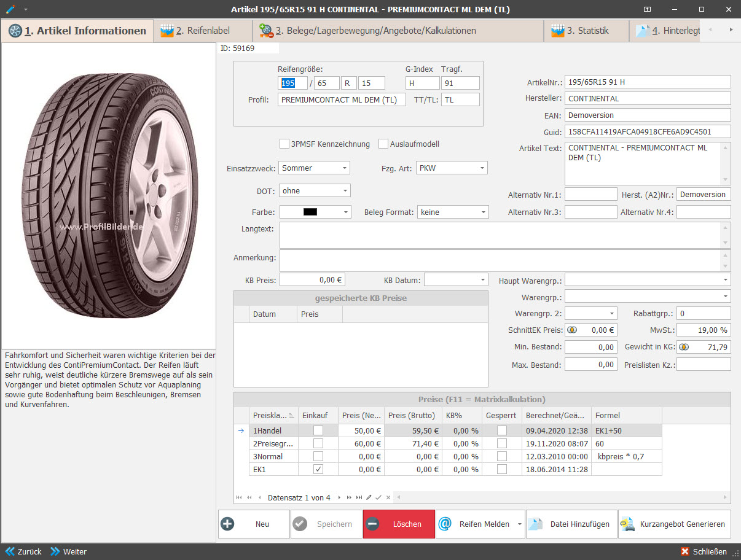Image resolution: width=741 pixels, height=560 pixels.
Task: Click the Reifenlabel tab icon
Action: [x=167, y=31]
